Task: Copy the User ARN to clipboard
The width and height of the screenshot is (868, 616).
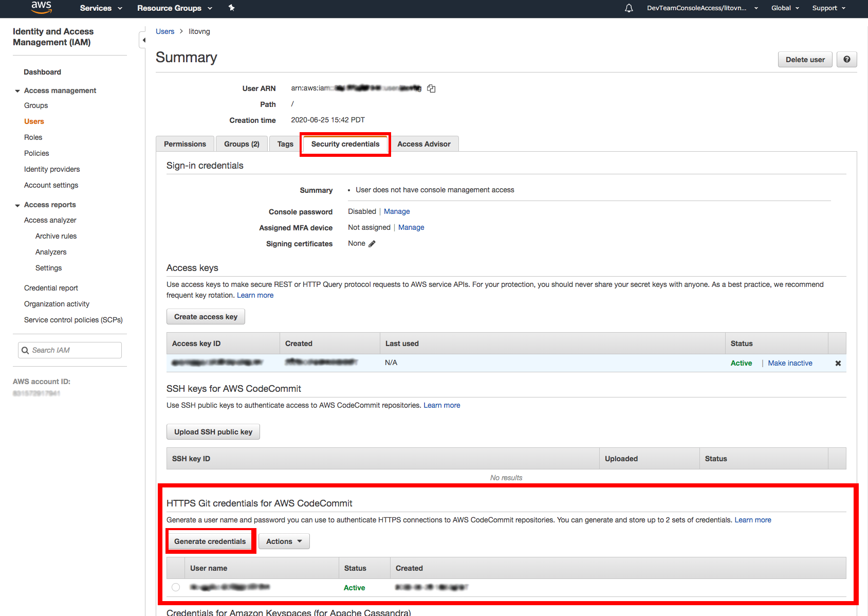Action: (x=431, y=88)
